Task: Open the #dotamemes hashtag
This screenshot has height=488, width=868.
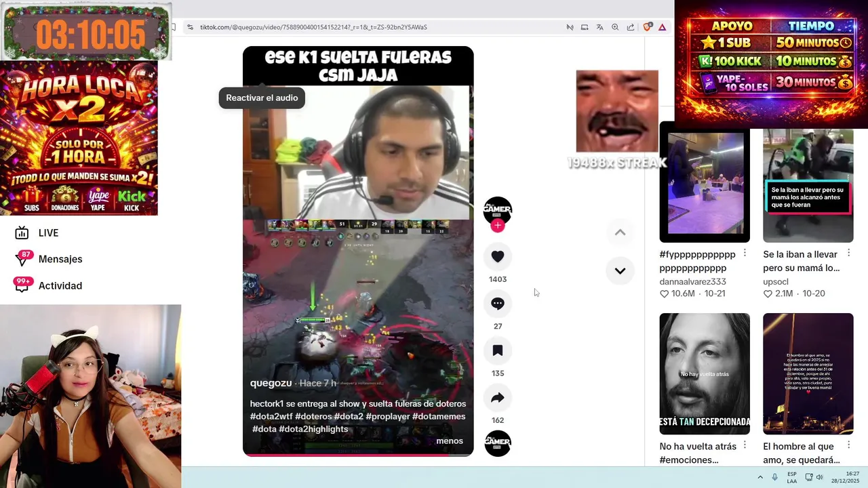Action: 439,416
